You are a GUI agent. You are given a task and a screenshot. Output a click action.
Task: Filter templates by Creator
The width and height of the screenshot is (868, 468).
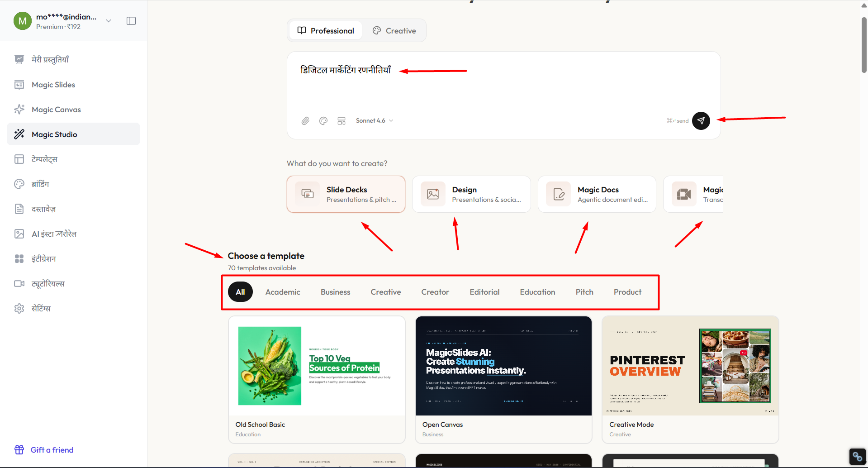click(435, 292)
